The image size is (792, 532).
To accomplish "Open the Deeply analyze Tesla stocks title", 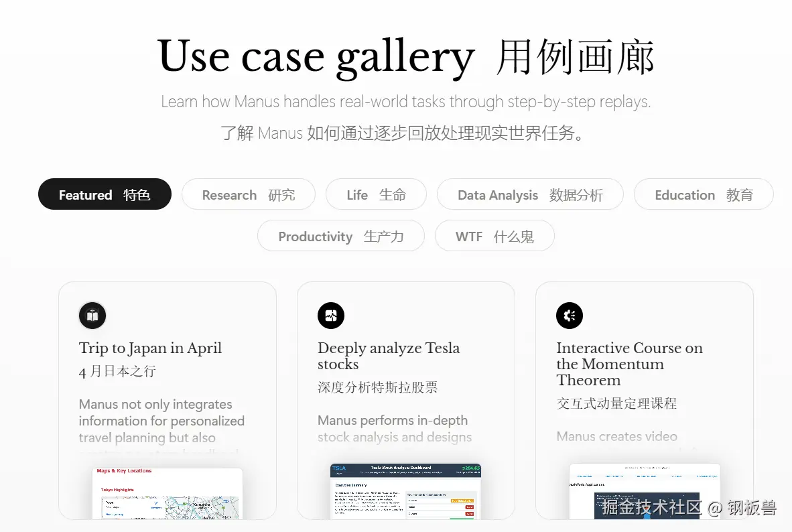I will coord(389,356).
